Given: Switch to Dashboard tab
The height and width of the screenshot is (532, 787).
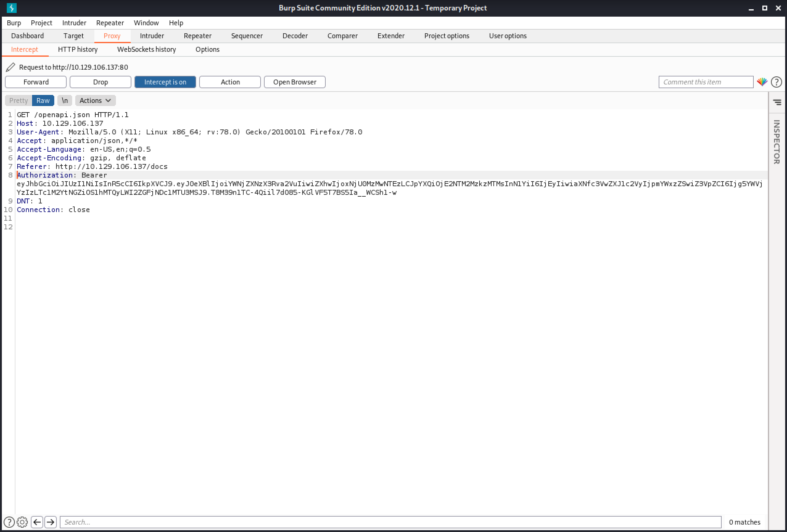Looking at the screenshot, I should coord(27,36).
